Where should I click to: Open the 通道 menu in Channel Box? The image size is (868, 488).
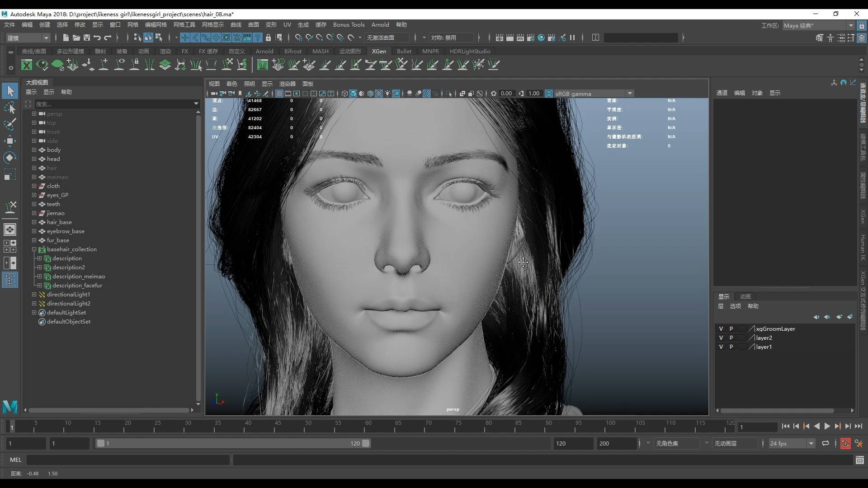click(x=722, y=93)
